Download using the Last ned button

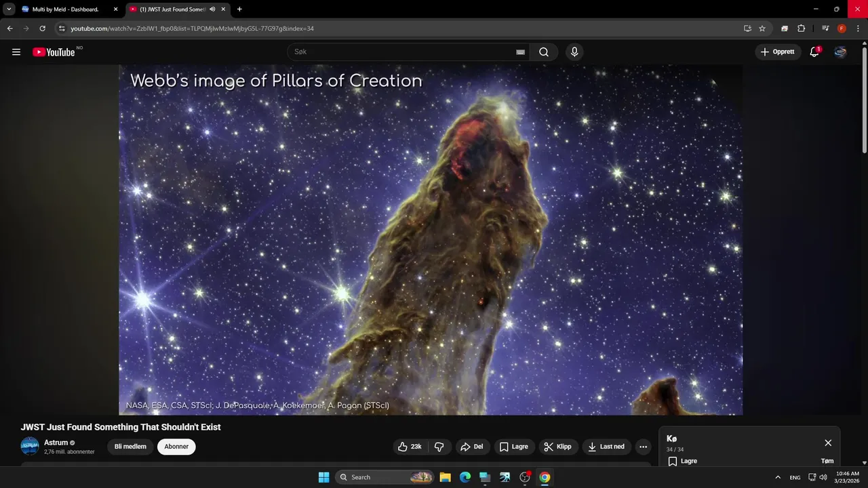(606, 447)
